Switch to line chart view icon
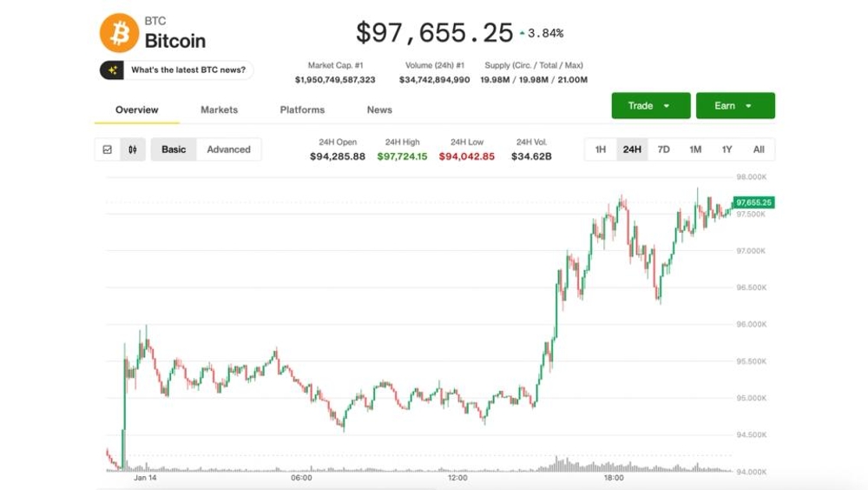This screenshot has height=490, width=868. click(108, 149)
